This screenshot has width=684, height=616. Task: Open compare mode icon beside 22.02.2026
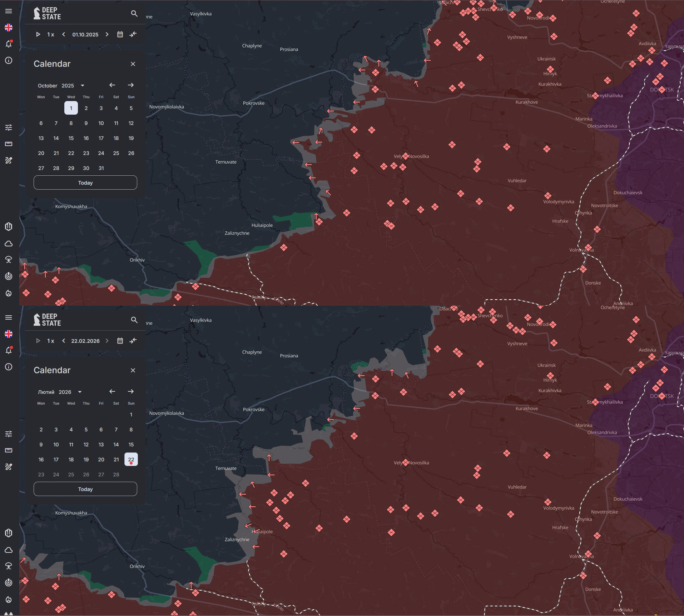[133, 341]
